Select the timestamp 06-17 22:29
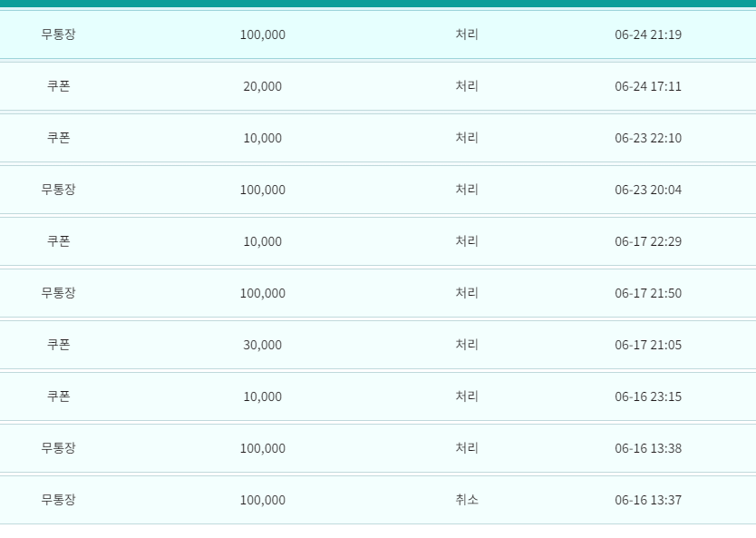 [648, 241]
